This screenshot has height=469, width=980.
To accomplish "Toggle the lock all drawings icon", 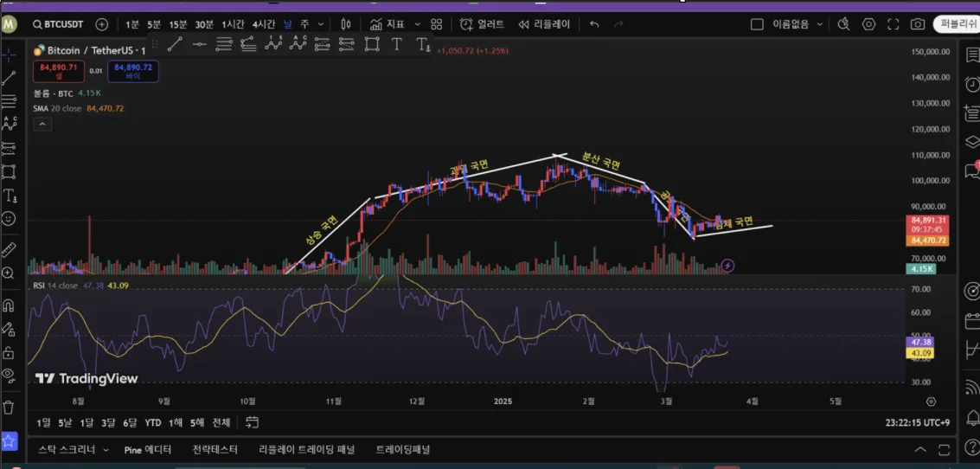I will point(9,352).
